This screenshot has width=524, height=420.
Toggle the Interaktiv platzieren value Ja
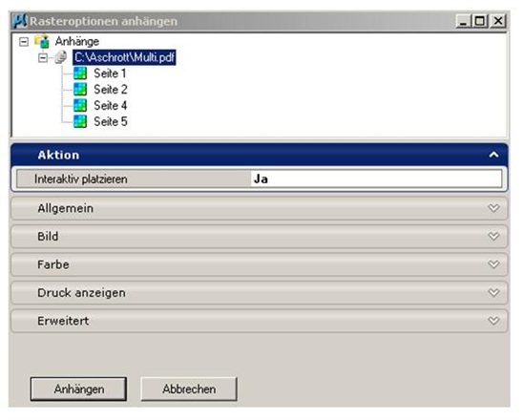[x=376, y=178]
